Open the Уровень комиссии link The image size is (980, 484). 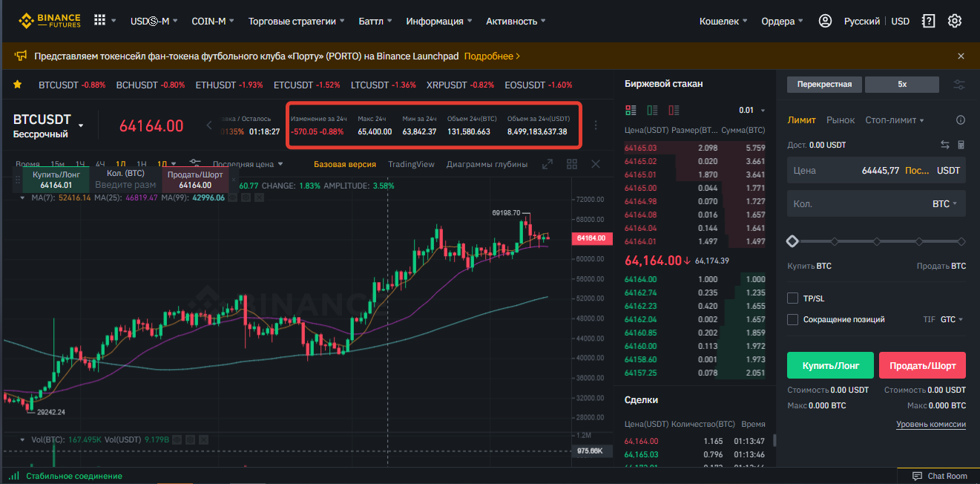(931, 425)
